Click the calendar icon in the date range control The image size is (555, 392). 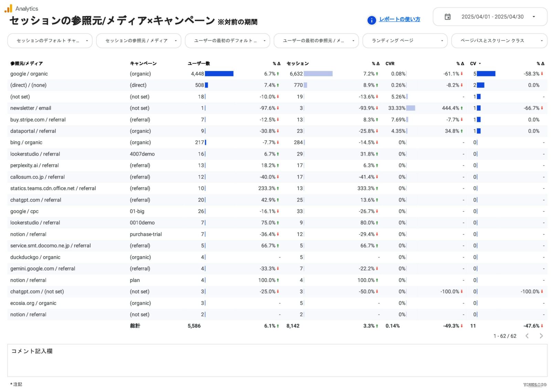[x=448, y=17]
